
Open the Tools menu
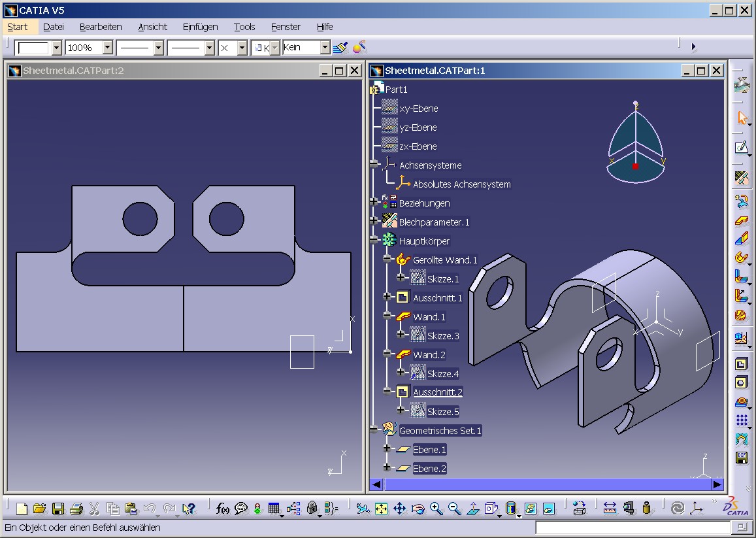click(244, 27)
